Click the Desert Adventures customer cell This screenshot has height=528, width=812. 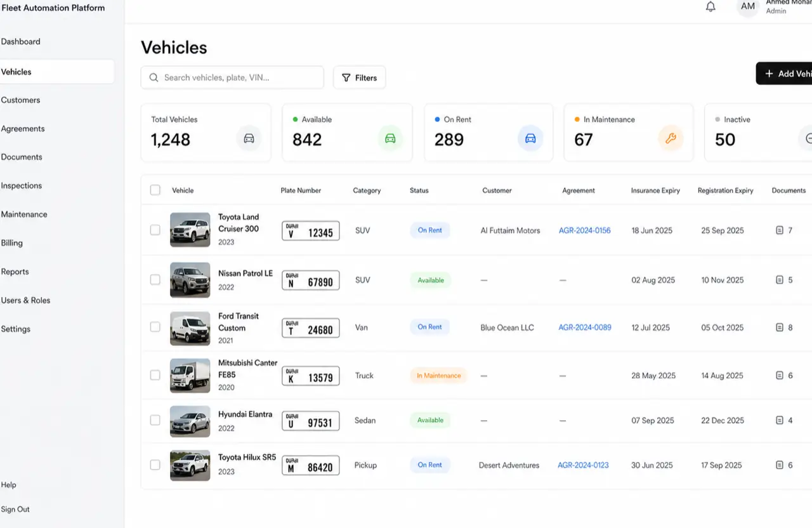pyautogui.click(x=509, y=465)
